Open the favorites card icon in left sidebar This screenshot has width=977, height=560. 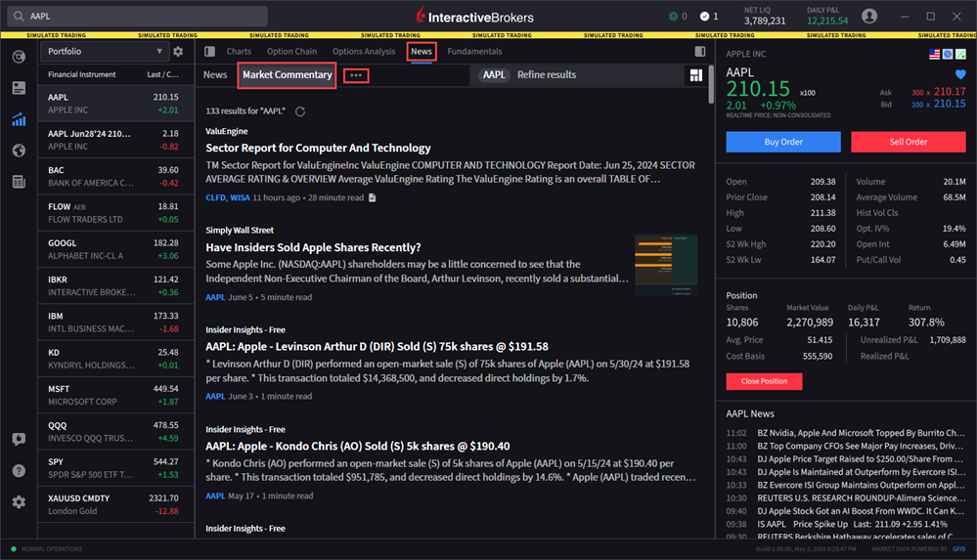pyautogui.click(x=19, y=88)
